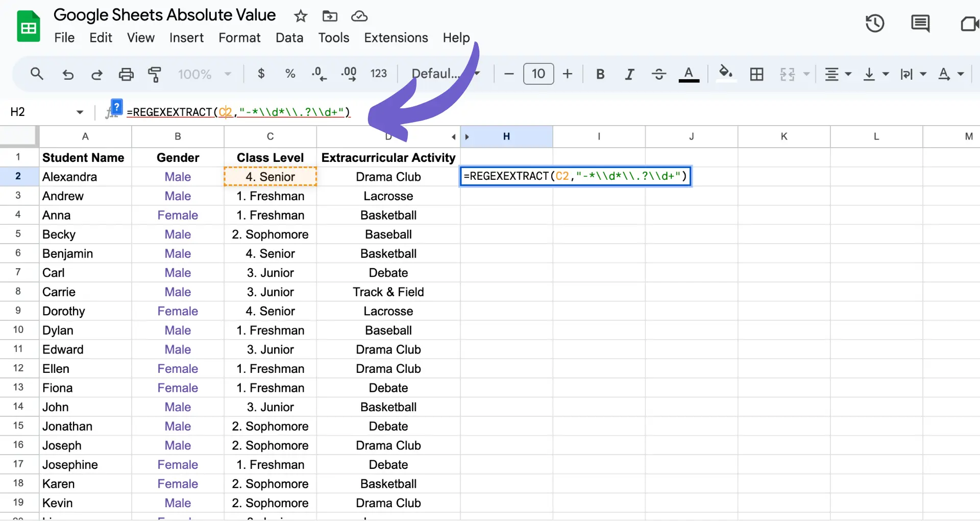Select column A header
The width and height of the screenshot is (980, 521).
pos(85,136)
